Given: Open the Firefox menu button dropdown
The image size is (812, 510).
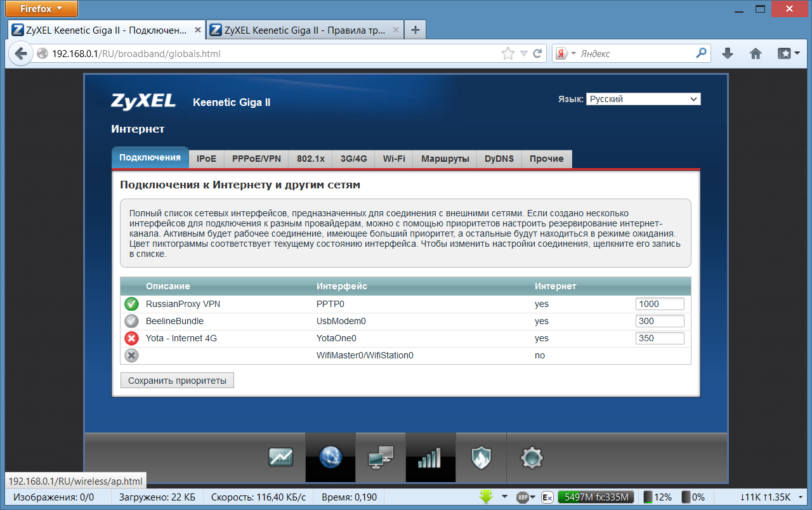Looking at the screenshot, I should pyautogui.click(x=42, y=9).
